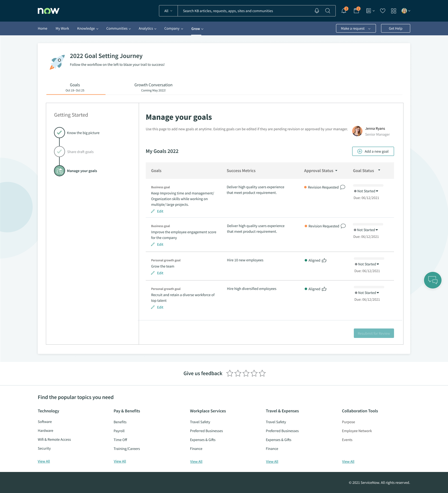Viewport: 448px width, 493px height.
Task: Open Make a request dropdown
Action: tap(356, 28)
